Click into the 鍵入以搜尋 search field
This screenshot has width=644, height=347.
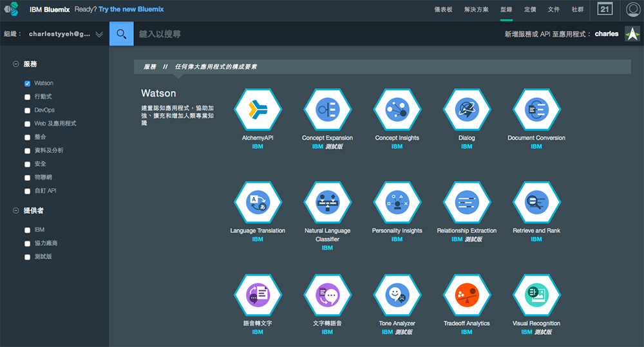(x=309, y=33)
